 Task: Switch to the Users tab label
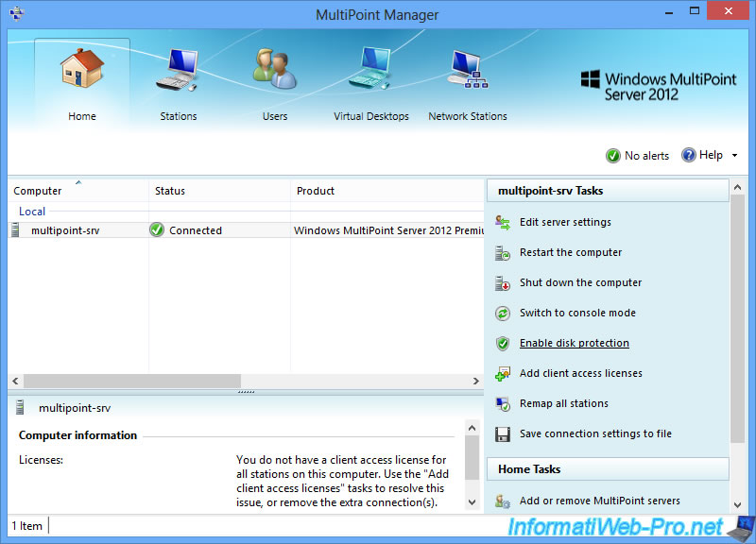275,116
